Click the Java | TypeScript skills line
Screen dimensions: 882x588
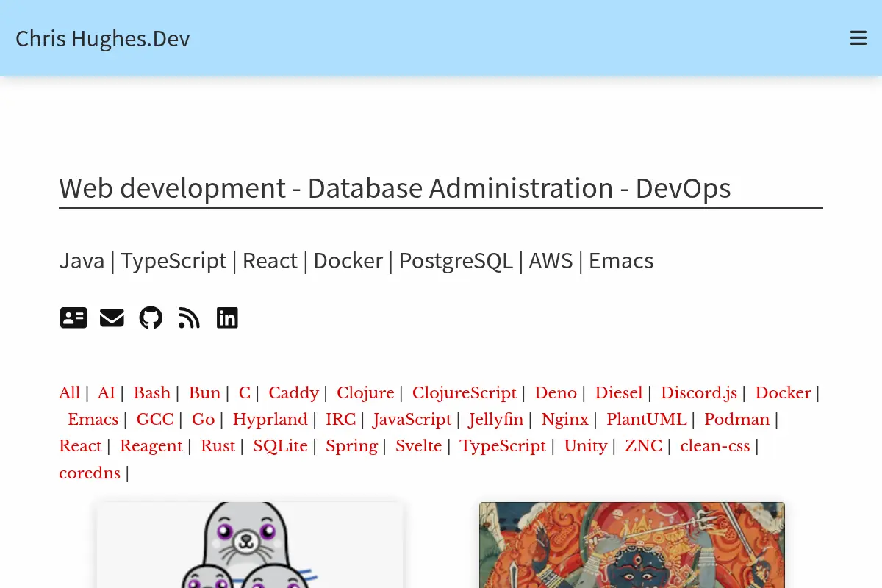[x=356, y=260]
